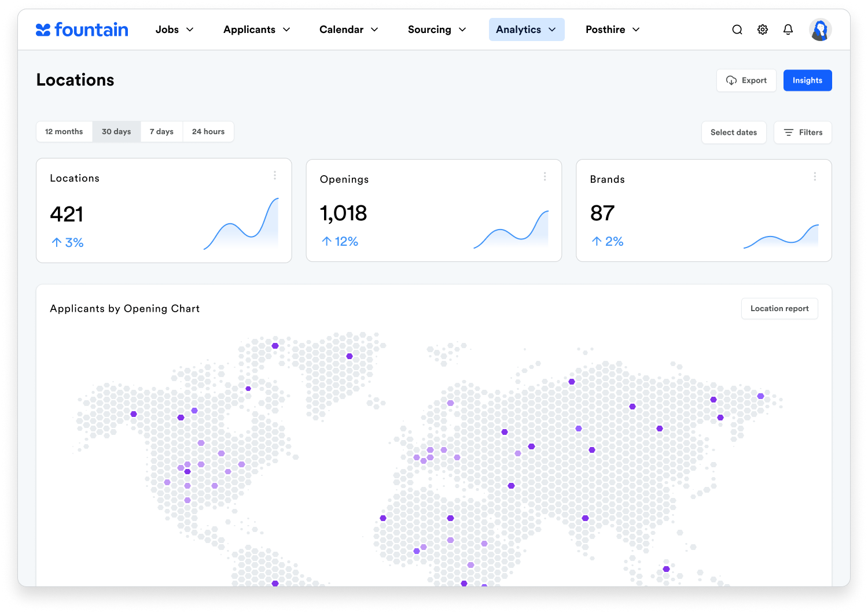
Task: Open Openings card three-dot menu
Action: point(545,176)
